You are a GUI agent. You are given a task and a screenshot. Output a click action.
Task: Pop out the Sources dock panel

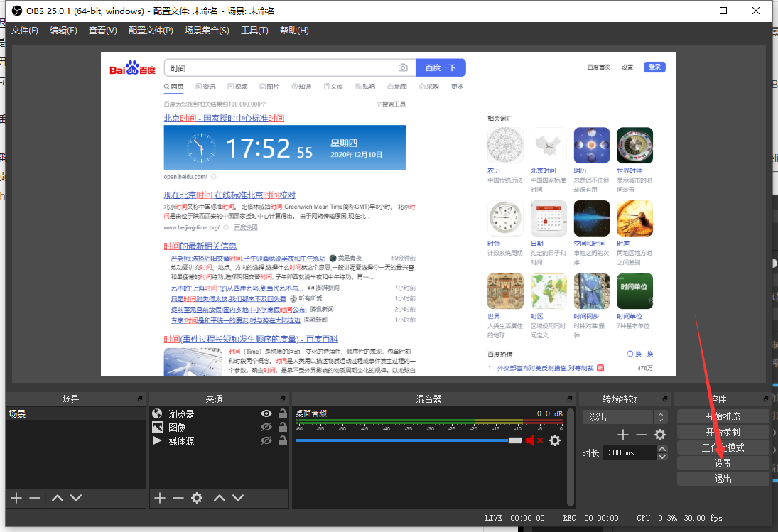coord(283,399)
